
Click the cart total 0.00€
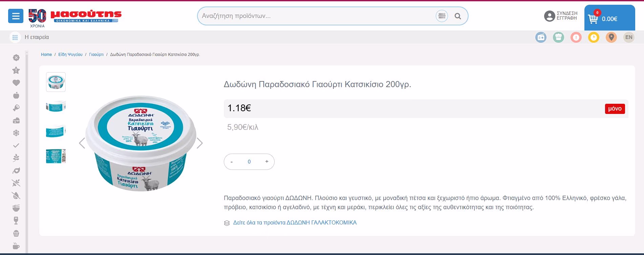coord(609,19)
